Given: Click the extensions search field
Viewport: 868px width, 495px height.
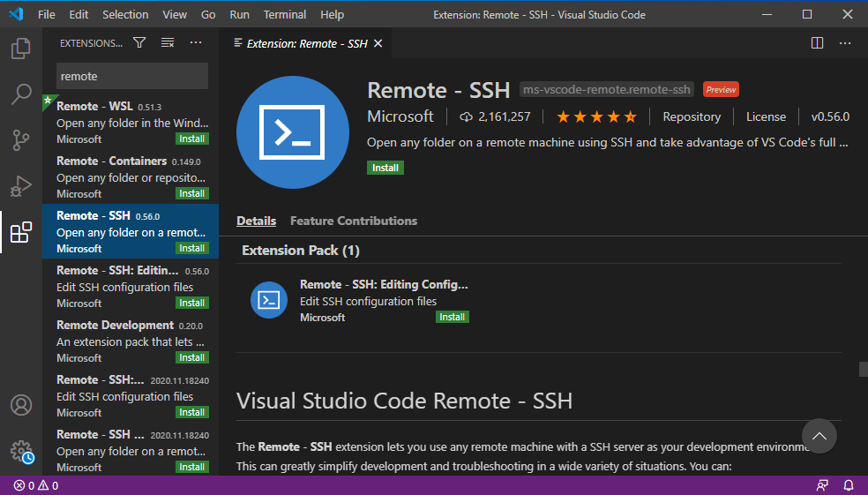Looking at the screenshot, I should coord(132,76).
